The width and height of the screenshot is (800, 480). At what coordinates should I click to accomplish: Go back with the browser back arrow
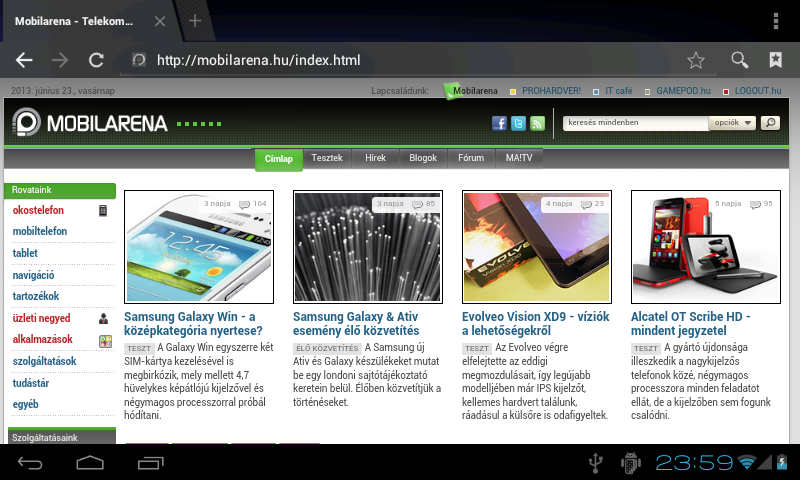tap(24, 60)
